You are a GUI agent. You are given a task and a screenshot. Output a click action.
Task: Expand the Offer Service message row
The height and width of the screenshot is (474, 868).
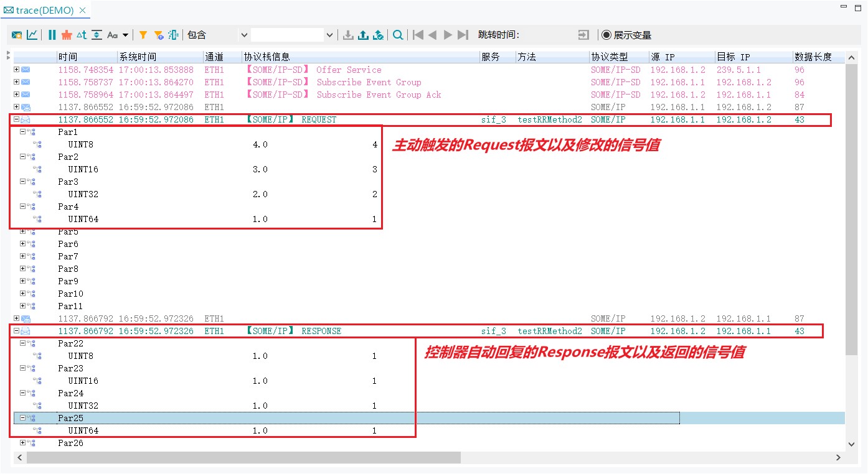(x=17, y=70)
